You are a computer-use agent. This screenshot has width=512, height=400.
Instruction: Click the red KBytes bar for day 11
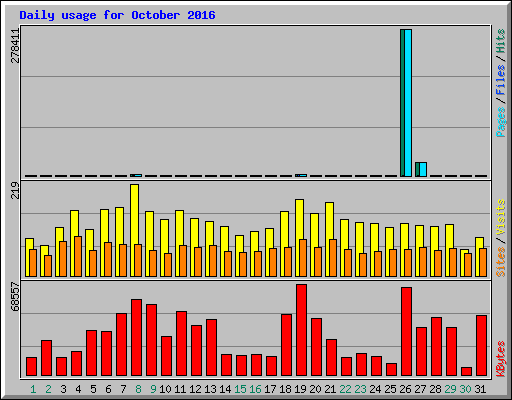tap(181, 344)
